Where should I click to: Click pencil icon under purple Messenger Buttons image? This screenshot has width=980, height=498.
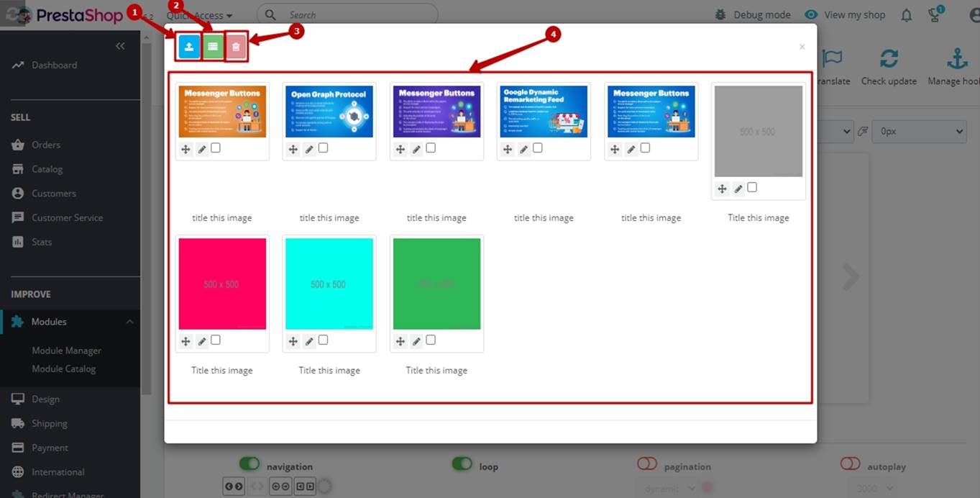[x=417, y=149]
